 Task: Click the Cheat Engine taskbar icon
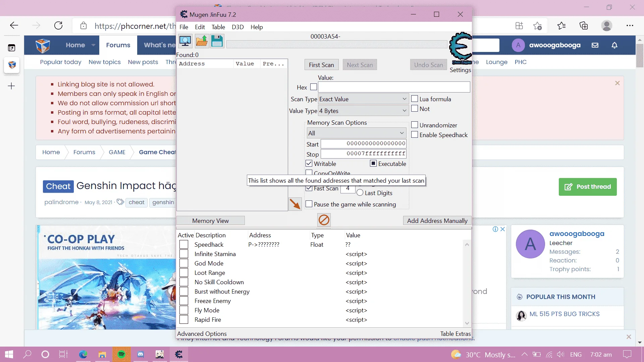pos(179,354)
